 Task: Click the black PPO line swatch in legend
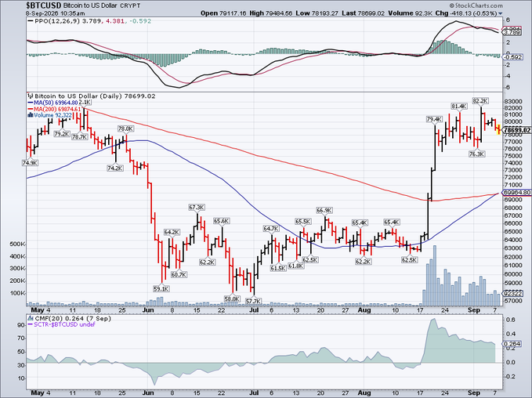(31, 21)
